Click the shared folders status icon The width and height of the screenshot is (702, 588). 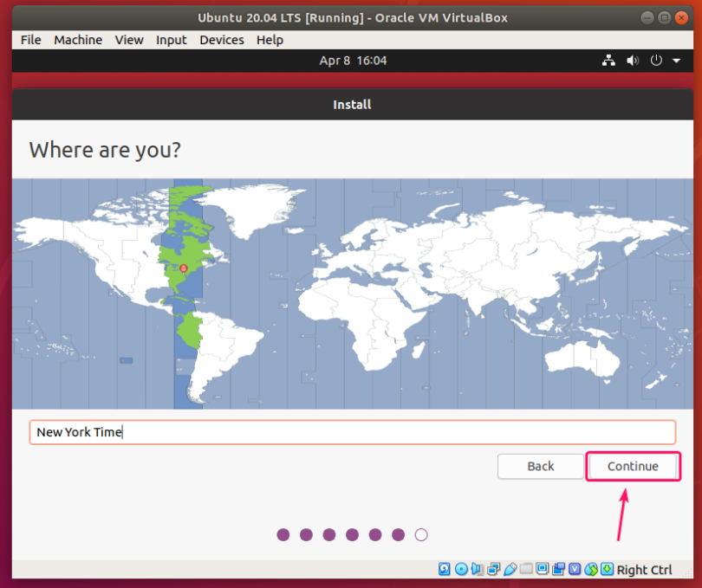(526, 568)
